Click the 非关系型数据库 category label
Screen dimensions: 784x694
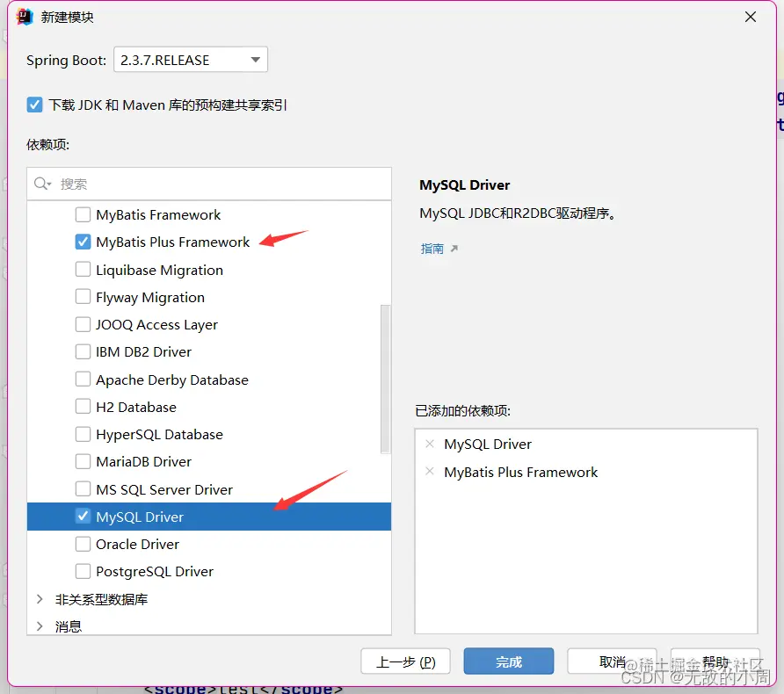tap(101, 599)
